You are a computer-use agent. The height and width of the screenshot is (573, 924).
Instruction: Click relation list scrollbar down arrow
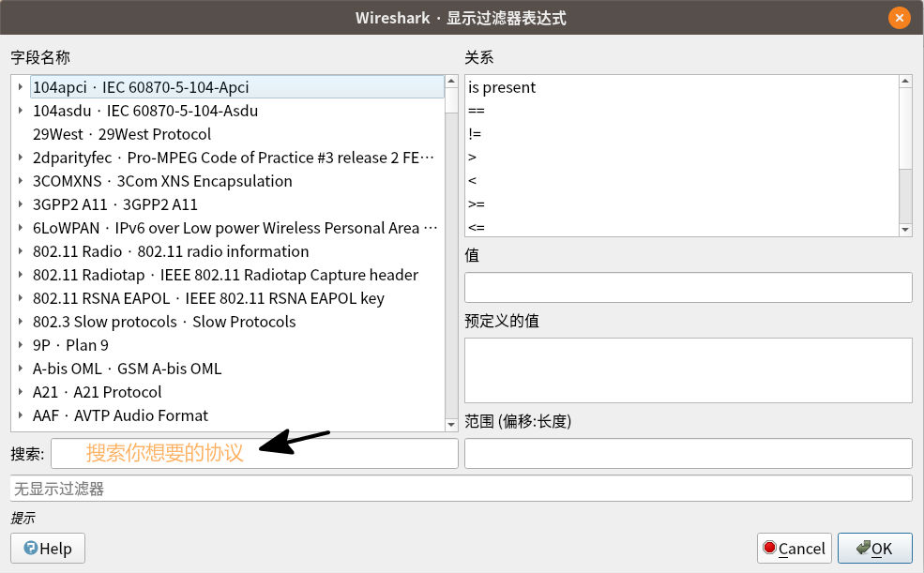coord(906,230)
